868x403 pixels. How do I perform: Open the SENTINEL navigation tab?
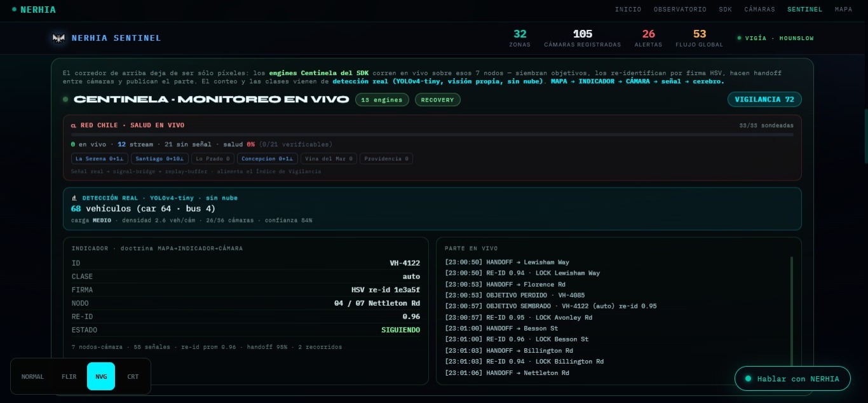(x=804, y=10)
